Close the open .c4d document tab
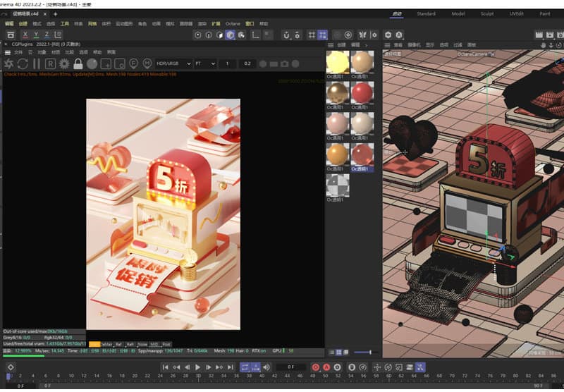Image resolution: width=564 pixels, height=392 pixels. 45,14
